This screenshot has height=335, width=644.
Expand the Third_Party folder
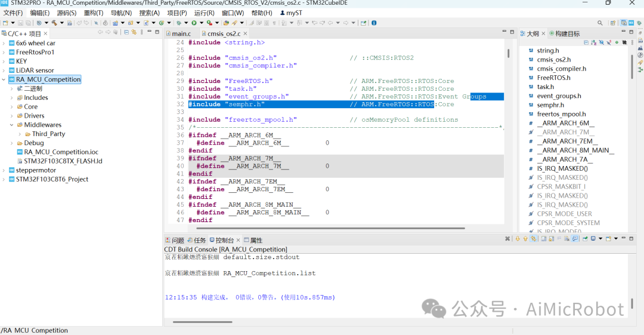tap(20, 134)
